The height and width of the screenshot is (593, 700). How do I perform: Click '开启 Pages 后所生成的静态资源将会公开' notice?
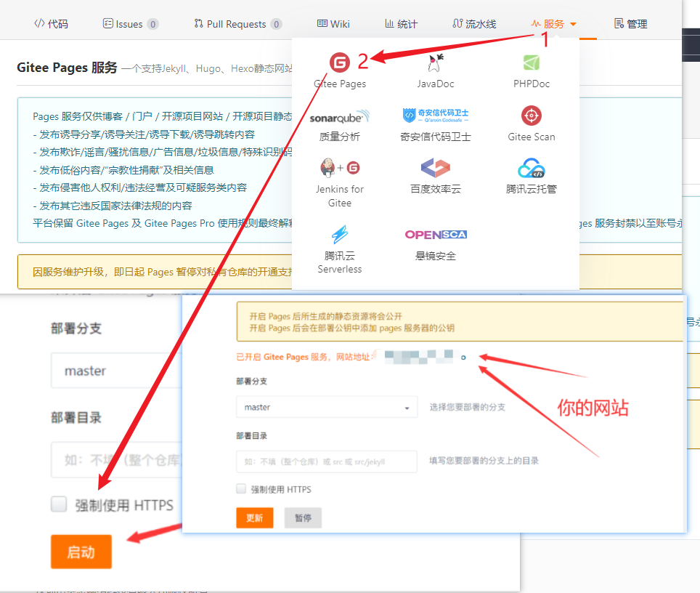pyautogui.click(x=326, y=316)
